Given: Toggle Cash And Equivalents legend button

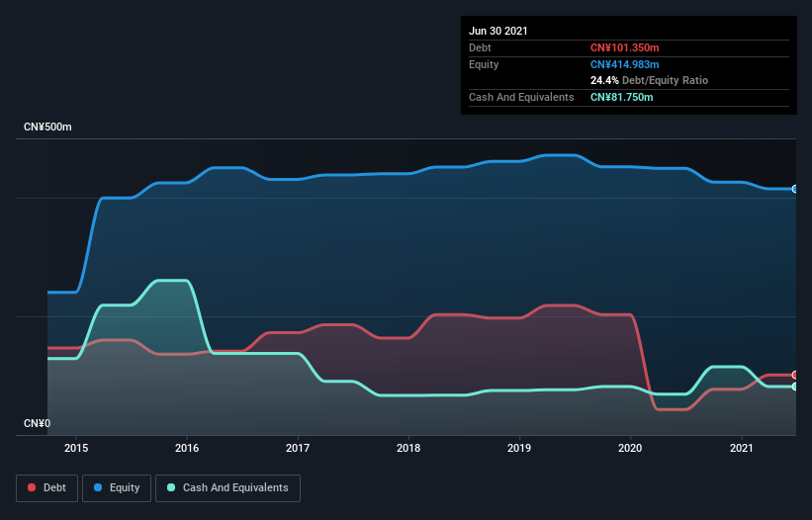Looking at the screenshot, I should point(227,488).
